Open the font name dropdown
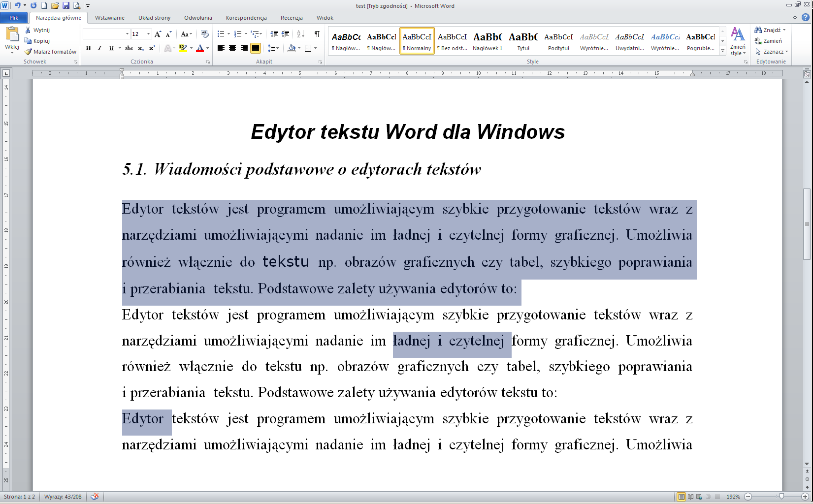This screenshot has height=504, width=813. (x=127, y=34)
